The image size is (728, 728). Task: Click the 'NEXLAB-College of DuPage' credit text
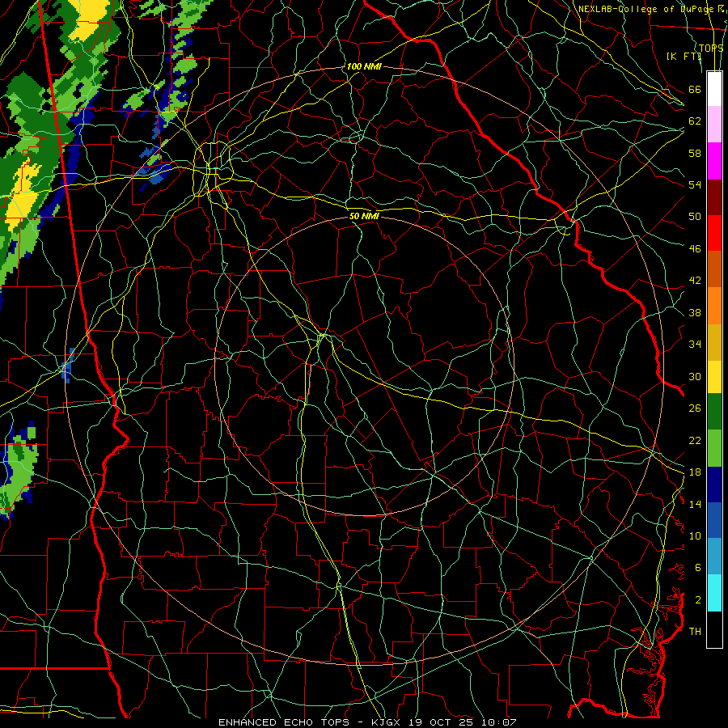point(647,9)
